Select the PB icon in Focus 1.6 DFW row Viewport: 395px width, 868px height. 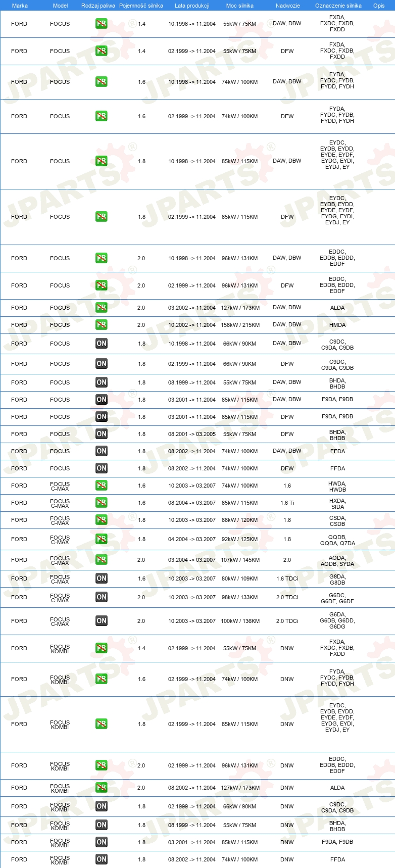point(102,116)
